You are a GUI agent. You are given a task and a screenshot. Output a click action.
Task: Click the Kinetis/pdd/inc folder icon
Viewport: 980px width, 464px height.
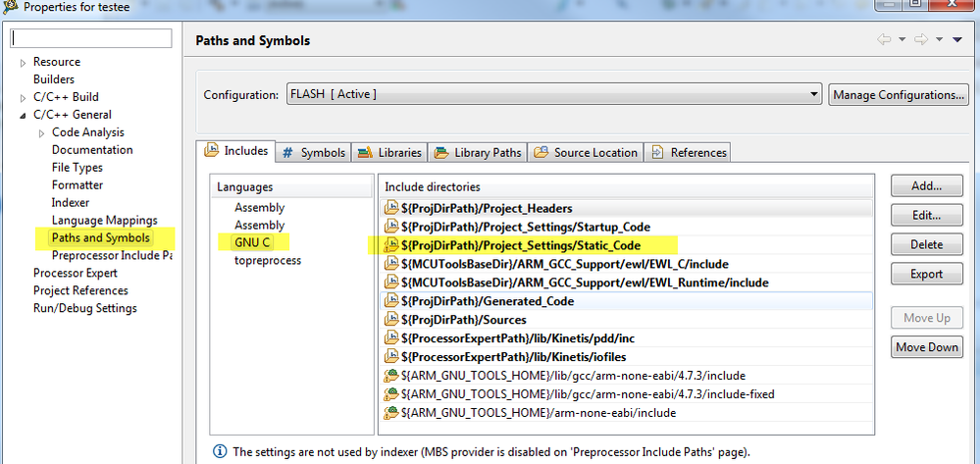(x=391, y=338)
